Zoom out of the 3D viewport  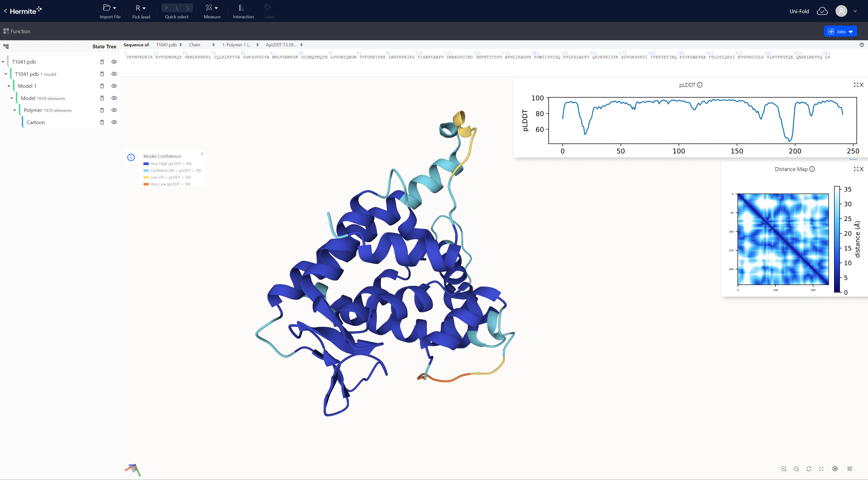[796, 469]
